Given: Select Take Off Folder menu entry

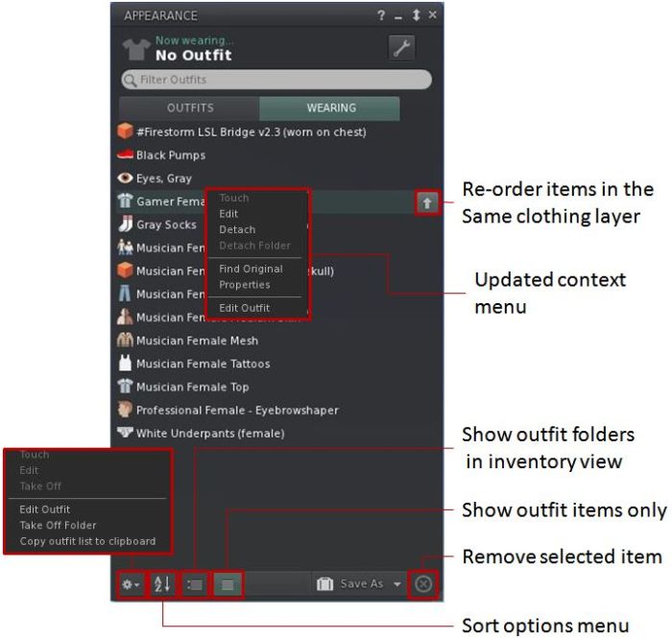Looking at the screenshot, I should click(58, 526).
